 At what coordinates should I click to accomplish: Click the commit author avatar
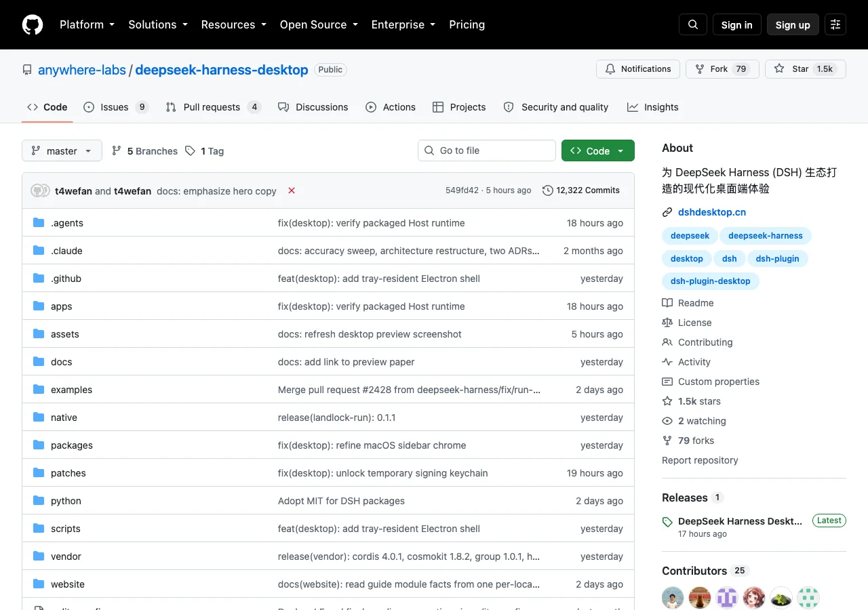41,190
